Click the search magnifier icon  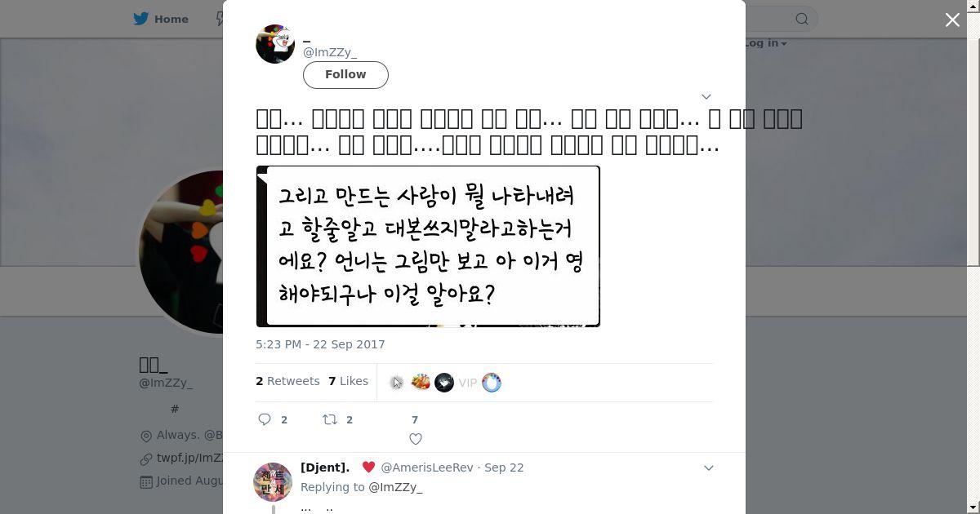pyautogui.click(x=802, y=19)
